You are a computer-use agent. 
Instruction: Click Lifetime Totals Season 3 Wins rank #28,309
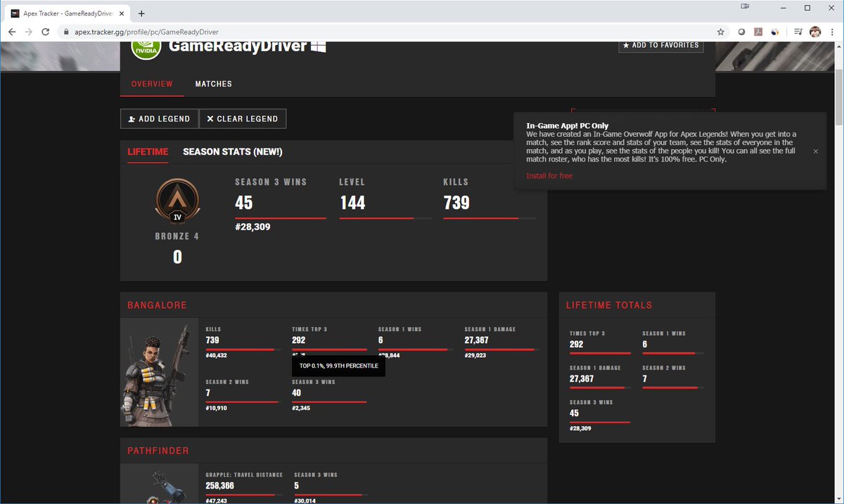[x=582, y=428]
